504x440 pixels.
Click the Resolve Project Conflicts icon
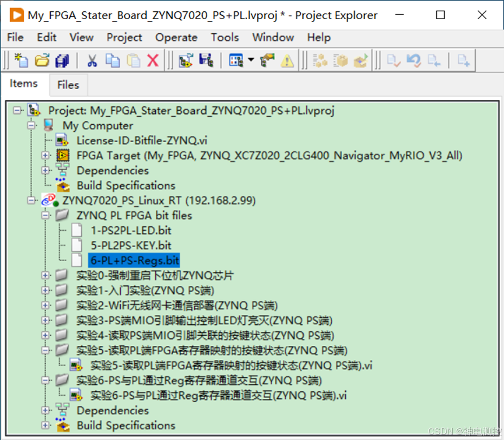267,60
